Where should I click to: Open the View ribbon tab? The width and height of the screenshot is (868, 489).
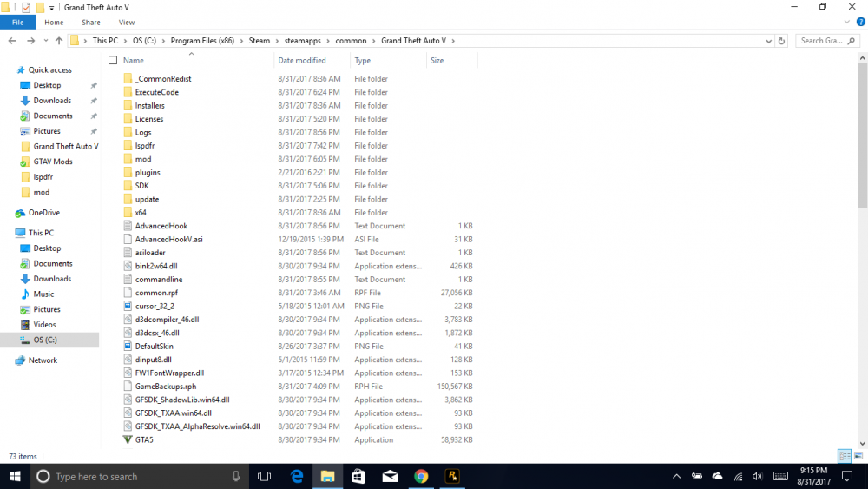coord(126,23)
